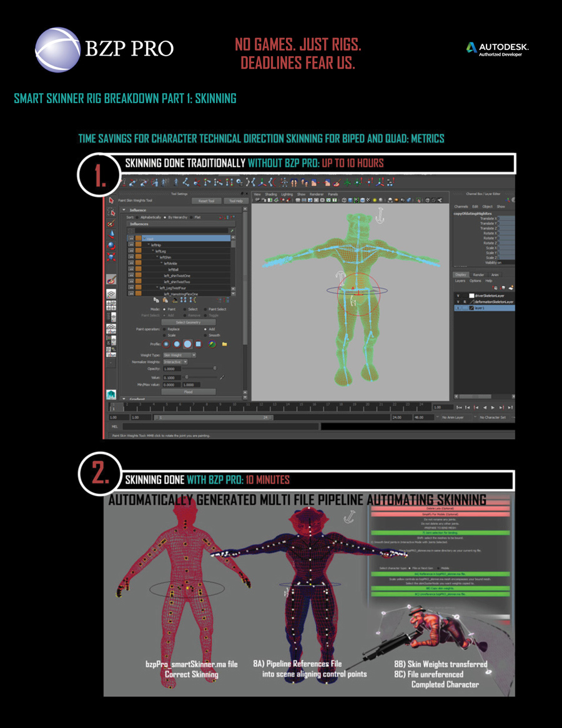Switch to Anim layer tab
Image resolution: width=562 pixels, height=728 pixels.
click(495, 275)
